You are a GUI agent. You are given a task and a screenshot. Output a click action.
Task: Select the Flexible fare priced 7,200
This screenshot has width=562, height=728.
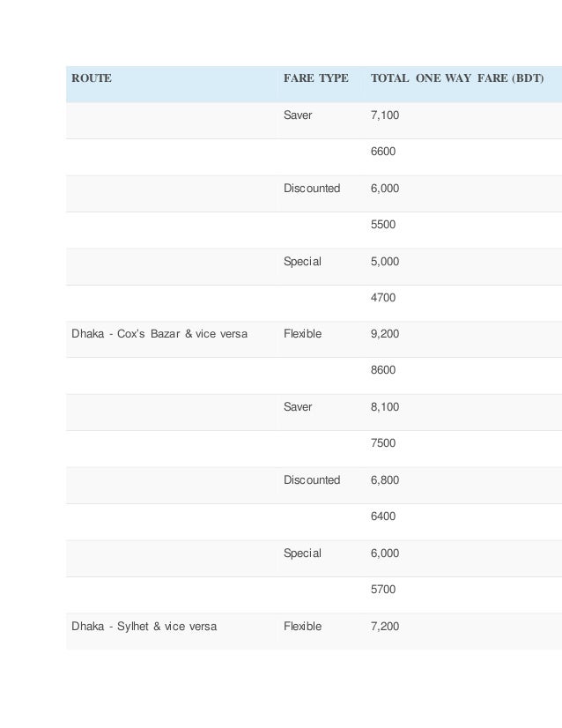(x=302, y=627)
